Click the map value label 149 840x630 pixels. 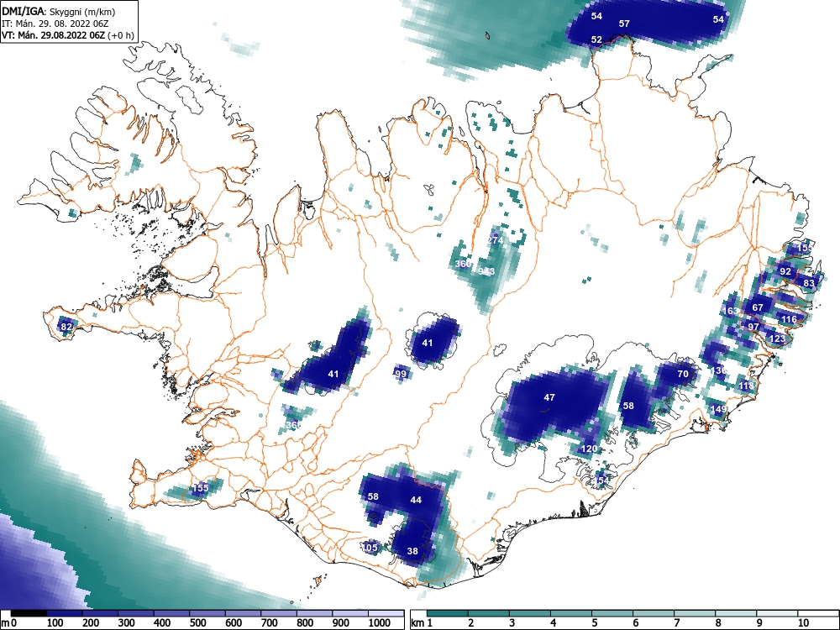coord(718,409)
